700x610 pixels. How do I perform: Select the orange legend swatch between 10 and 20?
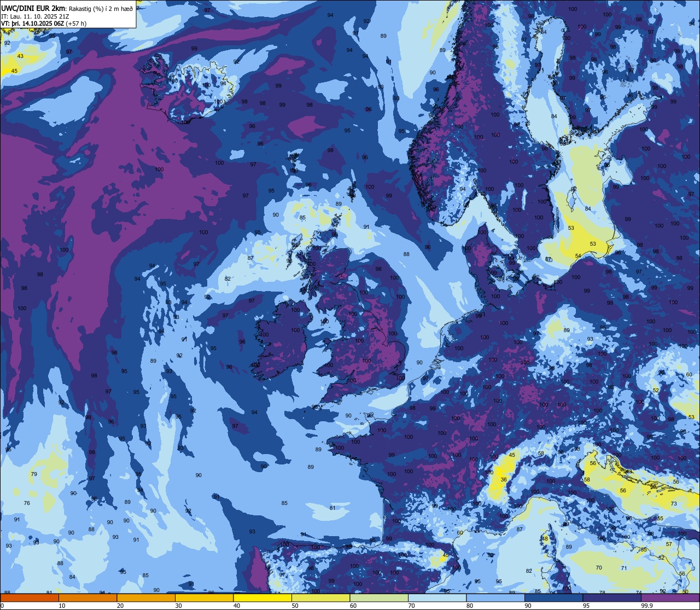pos(87,597)
